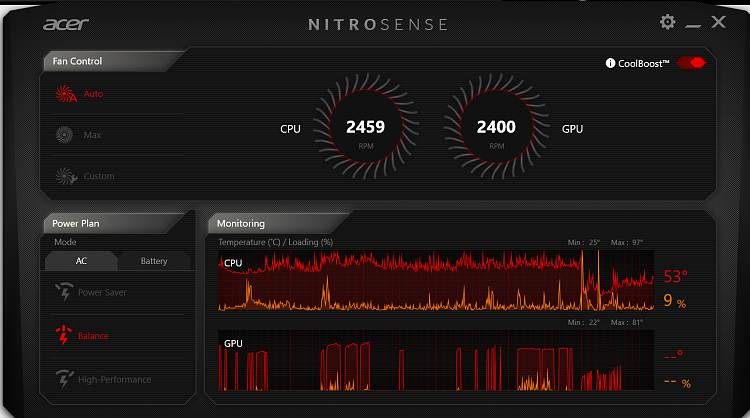750x418 pixels.
Task: Click the GPU fan RPM dial
Action: pyautogui.click(x=496, y=128)
